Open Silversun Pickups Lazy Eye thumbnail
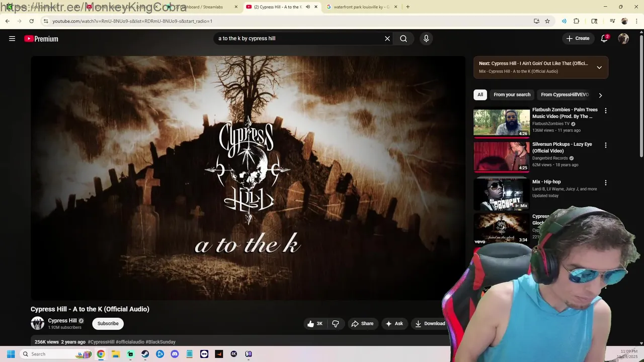644x362 pixels. tap(501, 157)
